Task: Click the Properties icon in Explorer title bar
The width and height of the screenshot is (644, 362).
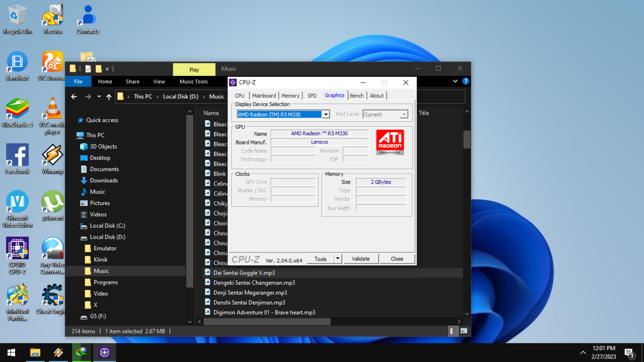Action: coord(88,69)
